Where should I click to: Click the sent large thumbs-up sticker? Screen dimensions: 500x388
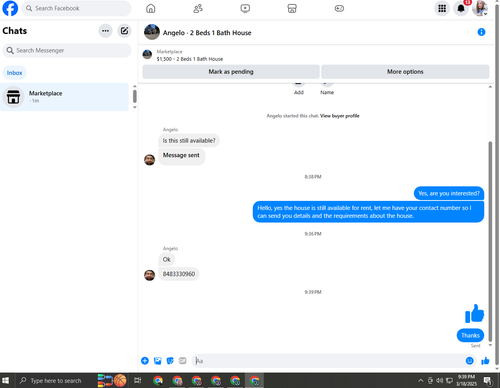474,314
